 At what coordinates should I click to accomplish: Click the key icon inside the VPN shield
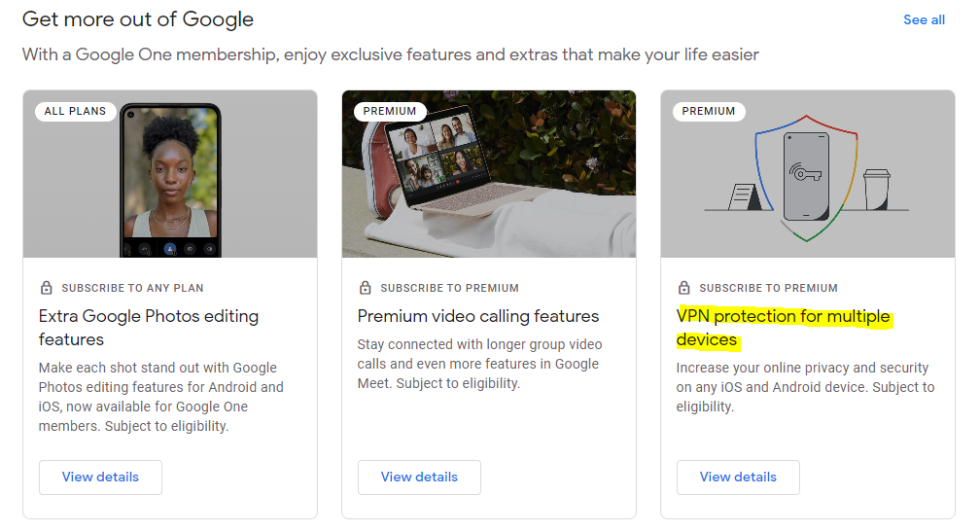805,173
